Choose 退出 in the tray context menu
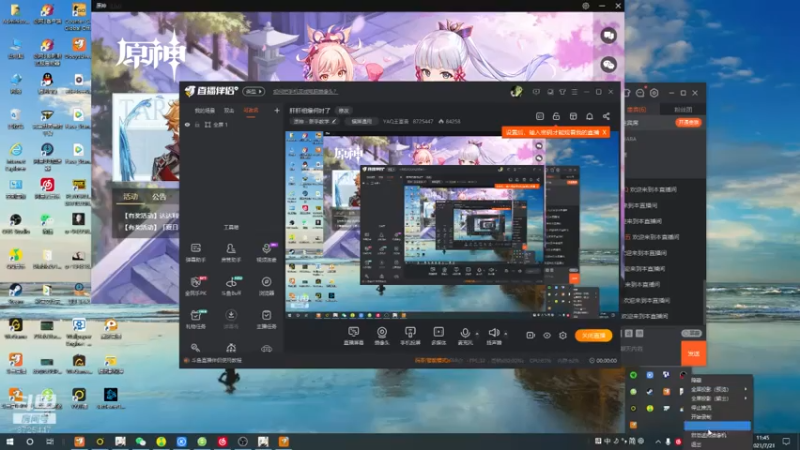Viewport: 800px width, 450px height. coord(696,444)
